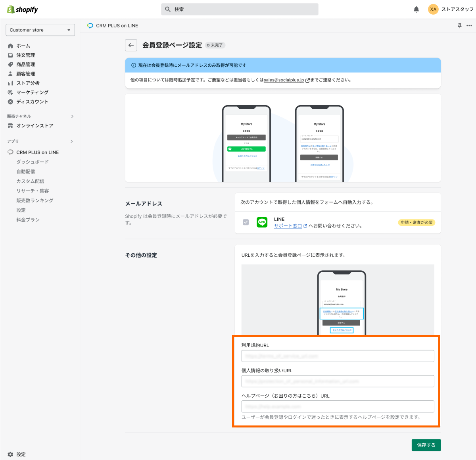Viewport: 476px width, 460px height.
Task: Open 商品管理 in the sidebar
Action: (x=26, y=64)
